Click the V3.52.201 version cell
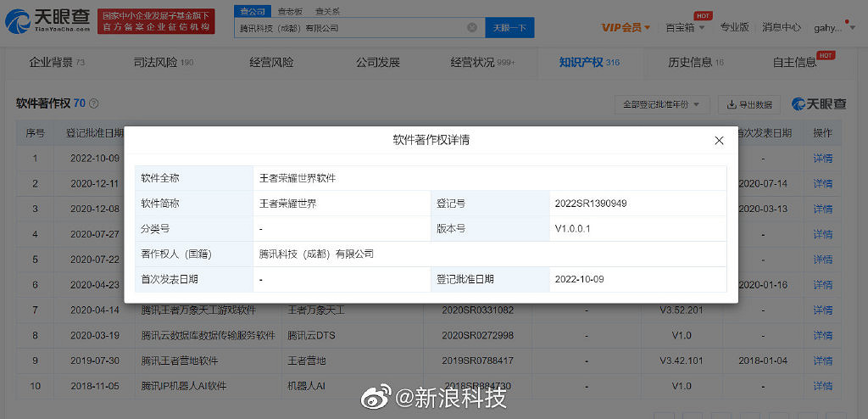The image size is (868, 419). point(681,310)
